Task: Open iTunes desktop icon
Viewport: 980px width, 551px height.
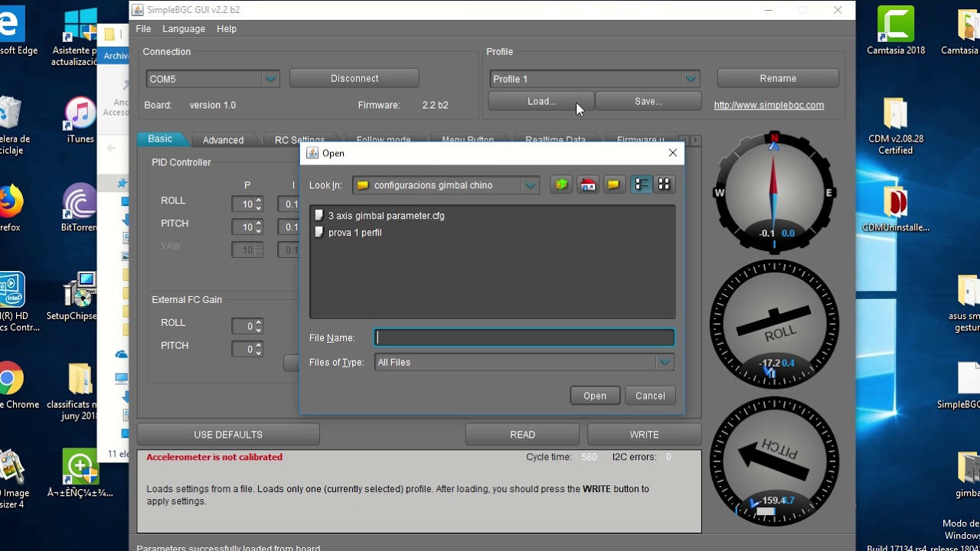Action: point(80,121)
